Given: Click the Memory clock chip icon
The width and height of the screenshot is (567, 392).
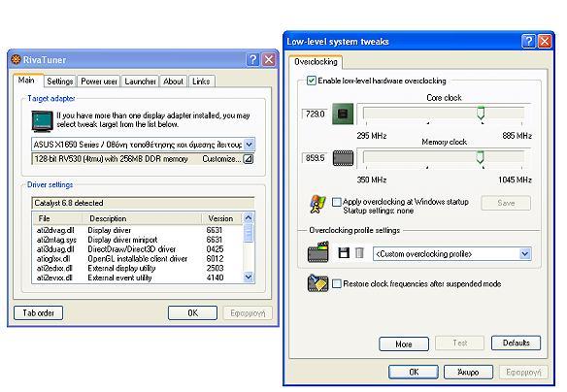Looking at the screenshot, I should tap(343, 158).
